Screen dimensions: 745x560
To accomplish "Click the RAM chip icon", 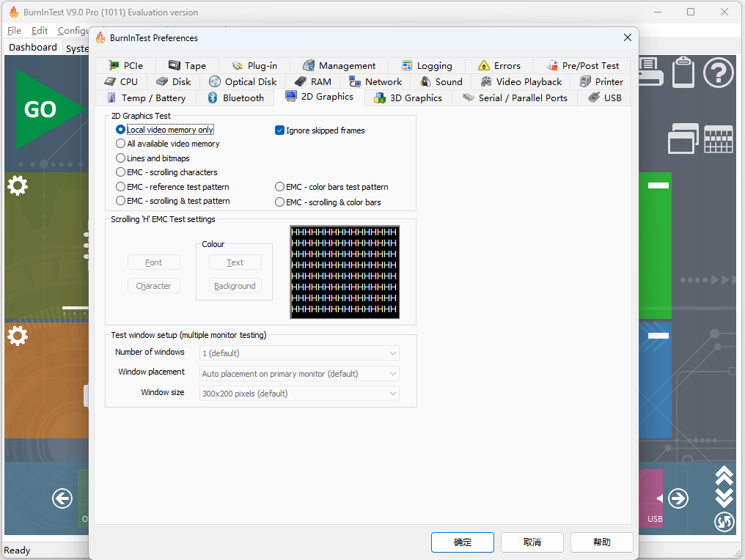I will [x=301, y=81].
